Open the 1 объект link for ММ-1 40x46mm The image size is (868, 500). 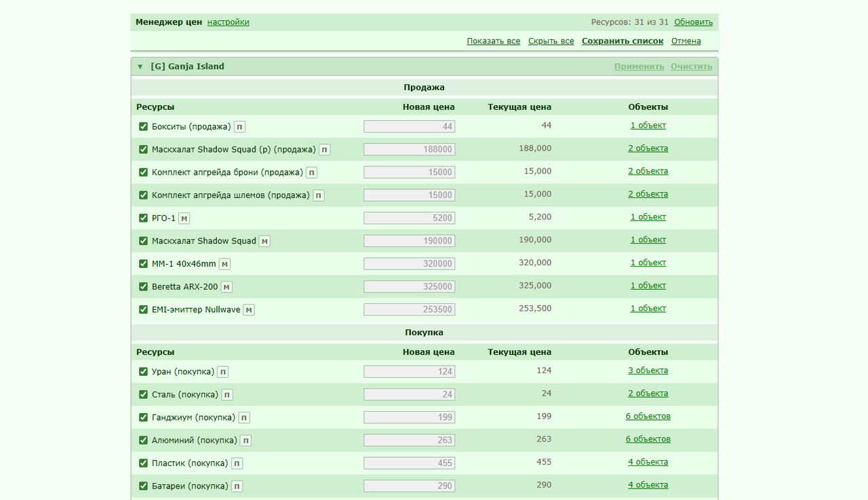[648, 263]
